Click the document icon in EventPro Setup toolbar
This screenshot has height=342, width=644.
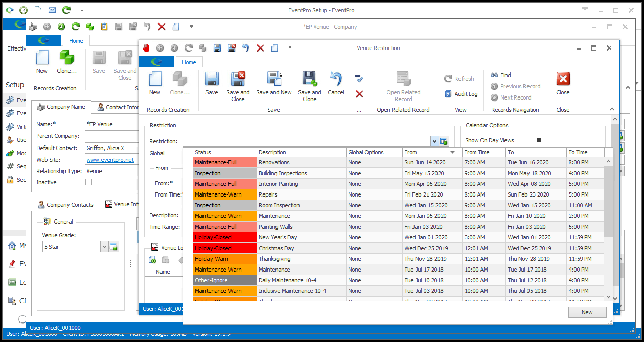(38, 10)
